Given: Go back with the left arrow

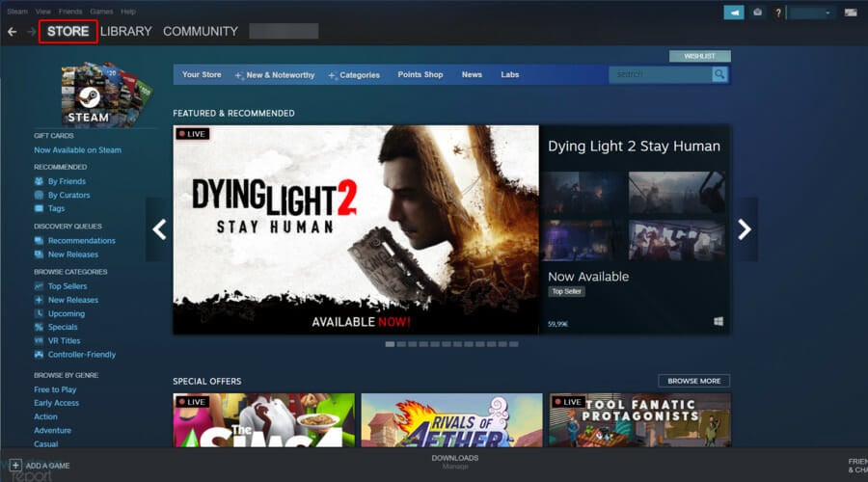Looking at the screenshot, I should (13, 32).
